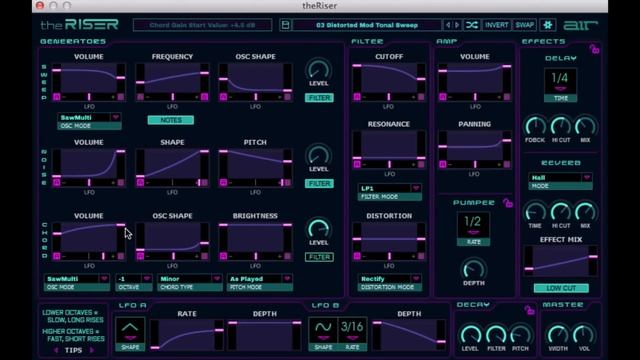Click the Effects section lock icon
The image size is (640, 360).
click(594, 50)
